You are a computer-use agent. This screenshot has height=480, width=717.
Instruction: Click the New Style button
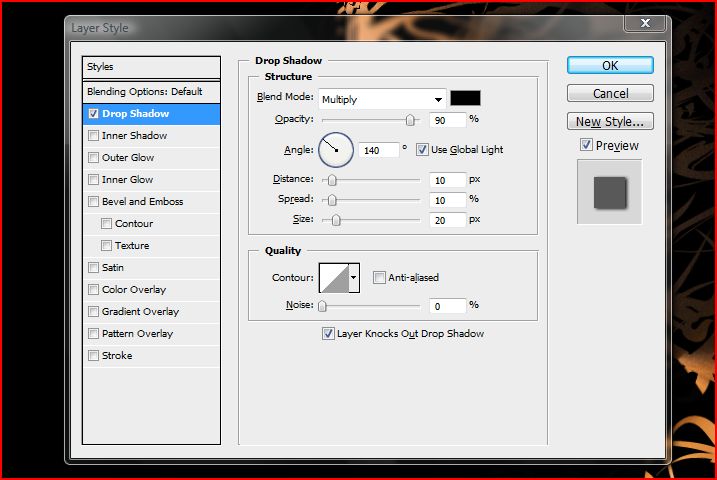point(610,122)
